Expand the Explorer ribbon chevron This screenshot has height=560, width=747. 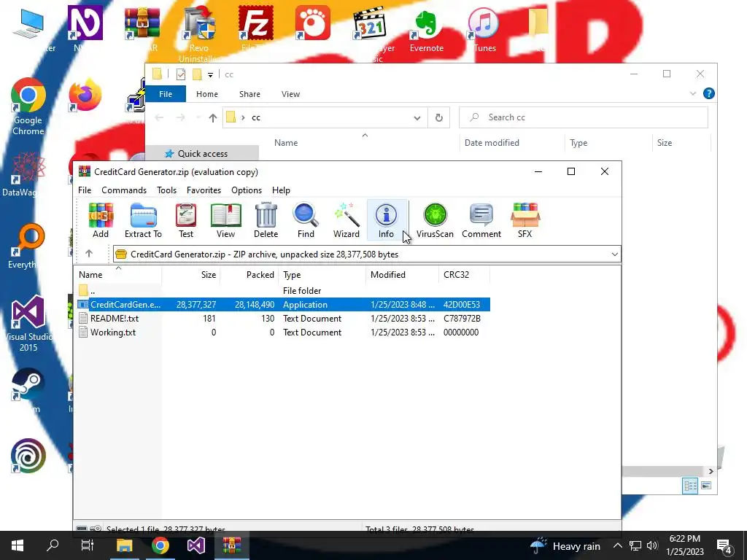click(x=693, y=94)
